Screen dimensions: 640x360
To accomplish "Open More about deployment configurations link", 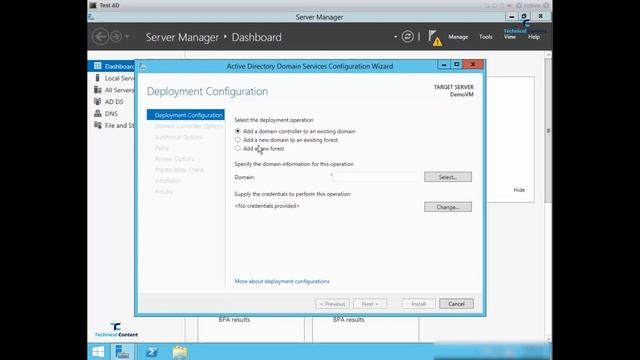I will pos(282,281).
